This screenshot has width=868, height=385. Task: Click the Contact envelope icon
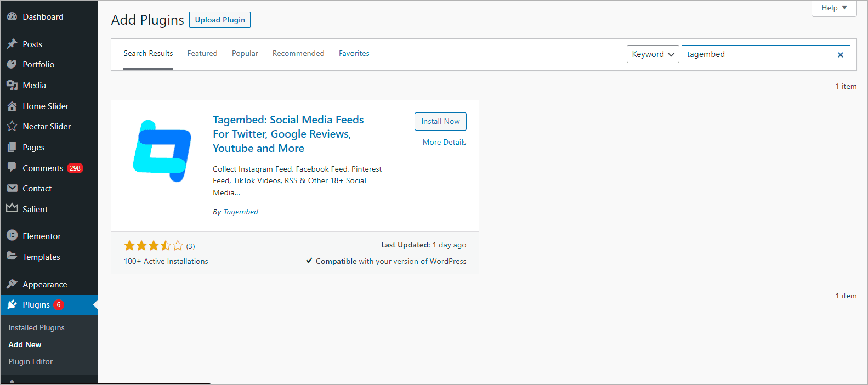point(12,188)
